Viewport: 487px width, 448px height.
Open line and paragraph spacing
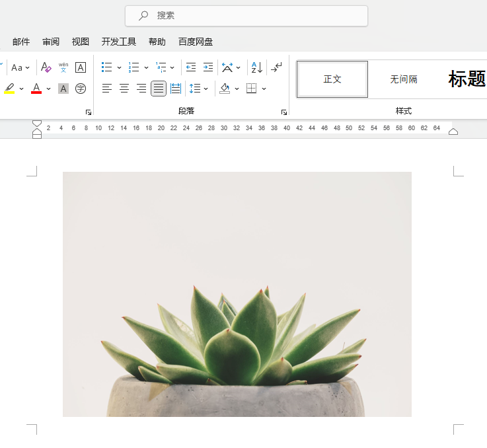pos(195,89)
